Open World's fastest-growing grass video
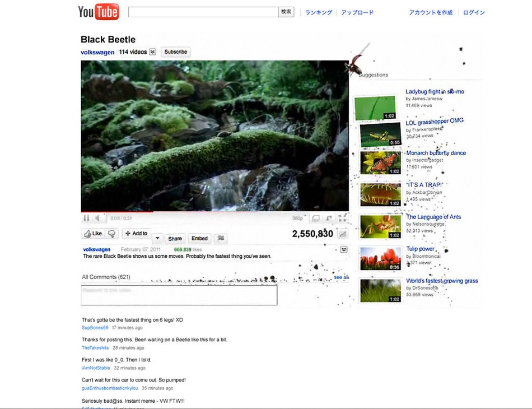The height and width of the screenshot is (409, 532). pyautogui.click(x=442, y=281)
